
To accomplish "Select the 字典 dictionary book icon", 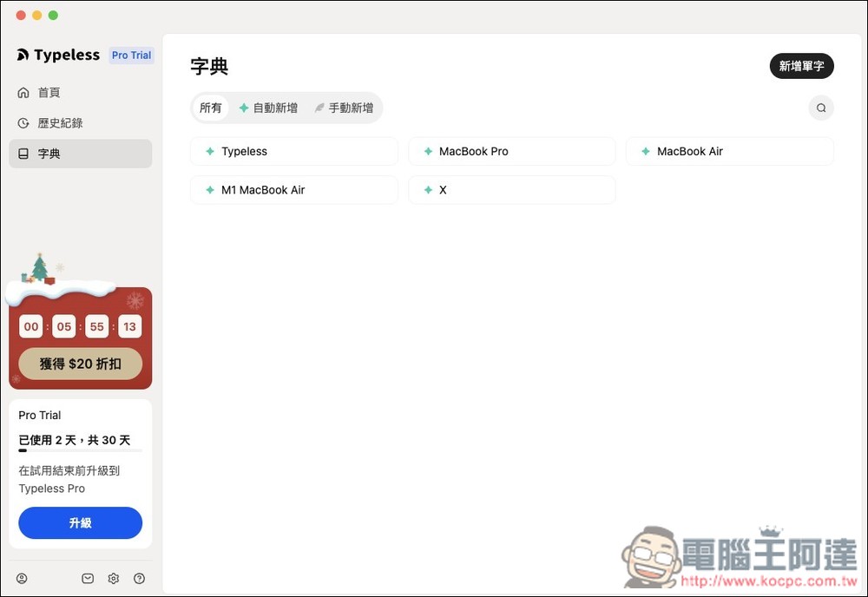I will (23, 154).
